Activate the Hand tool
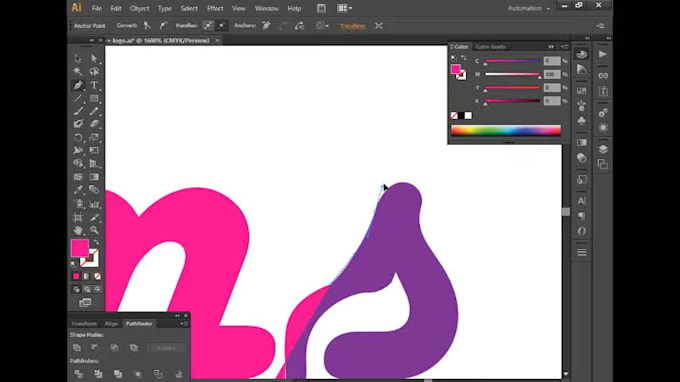680x382 pixels. click(78, 230)
